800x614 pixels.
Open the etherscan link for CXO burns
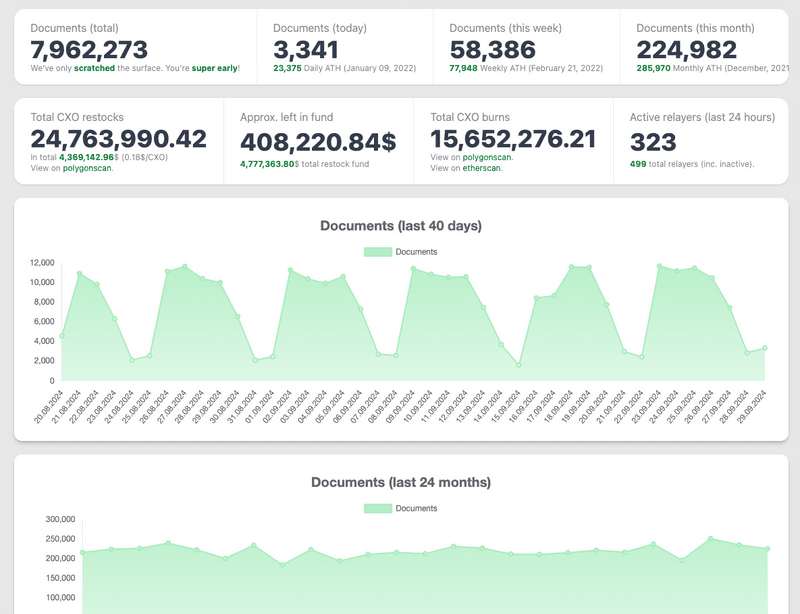pyautogui.click(x=483, y=168)
